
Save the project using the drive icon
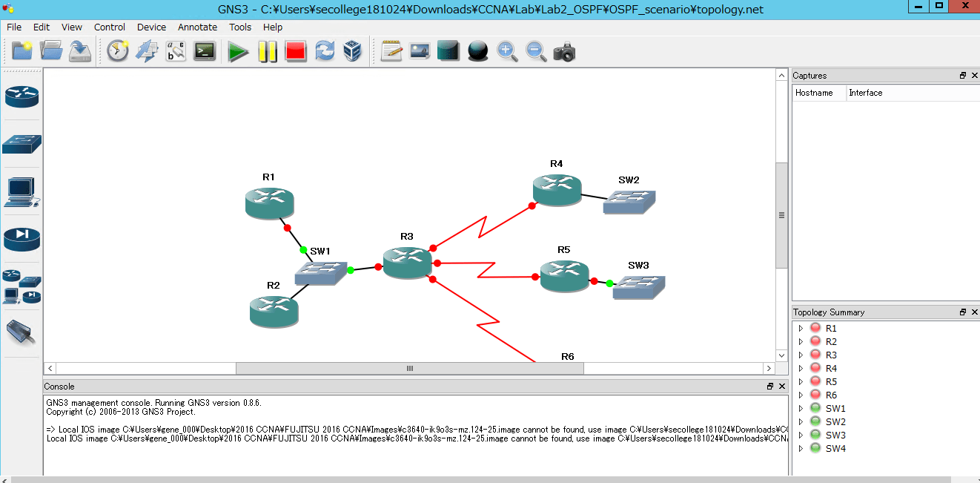tap(79, 51)
